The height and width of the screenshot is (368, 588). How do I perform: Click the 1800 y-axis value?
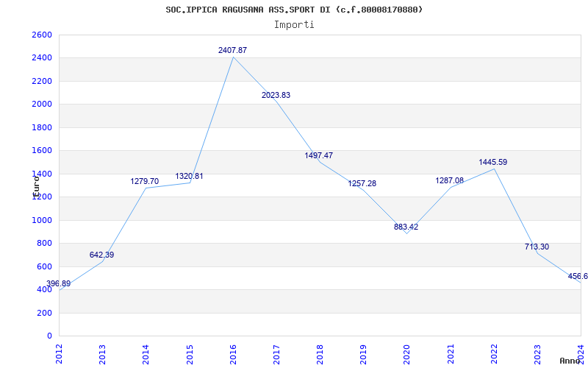click(x=42, y=127)
